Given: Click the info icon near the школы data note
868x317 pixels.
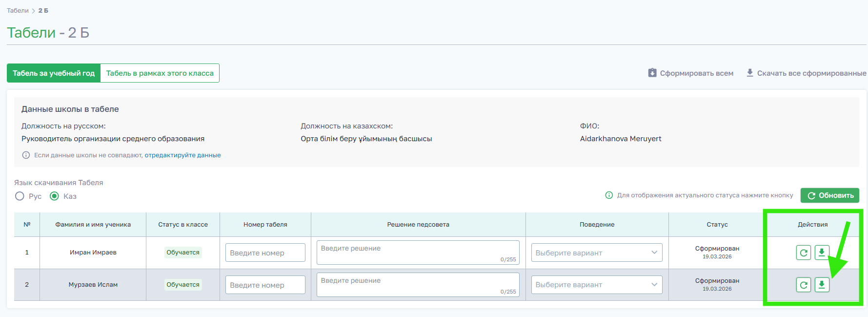Looking at the screenshot, I should (26, 155).
